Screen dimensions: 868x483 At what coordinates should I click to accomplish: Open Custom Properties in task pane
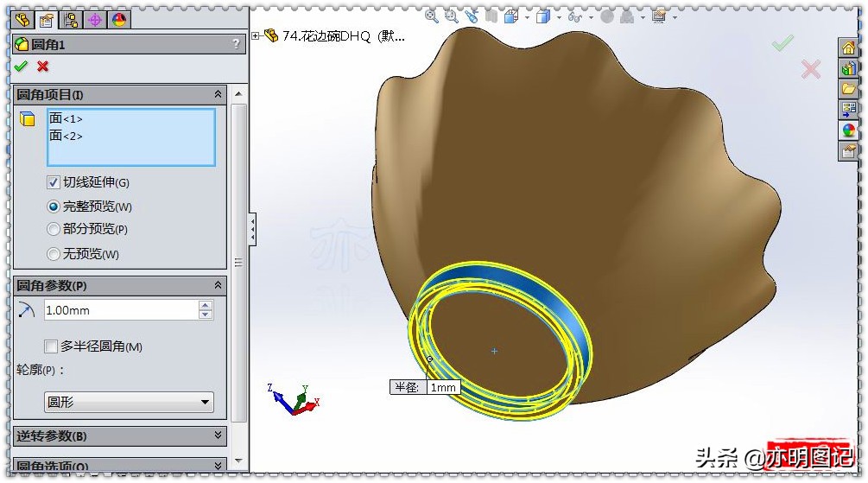click(x=849, y=150)
